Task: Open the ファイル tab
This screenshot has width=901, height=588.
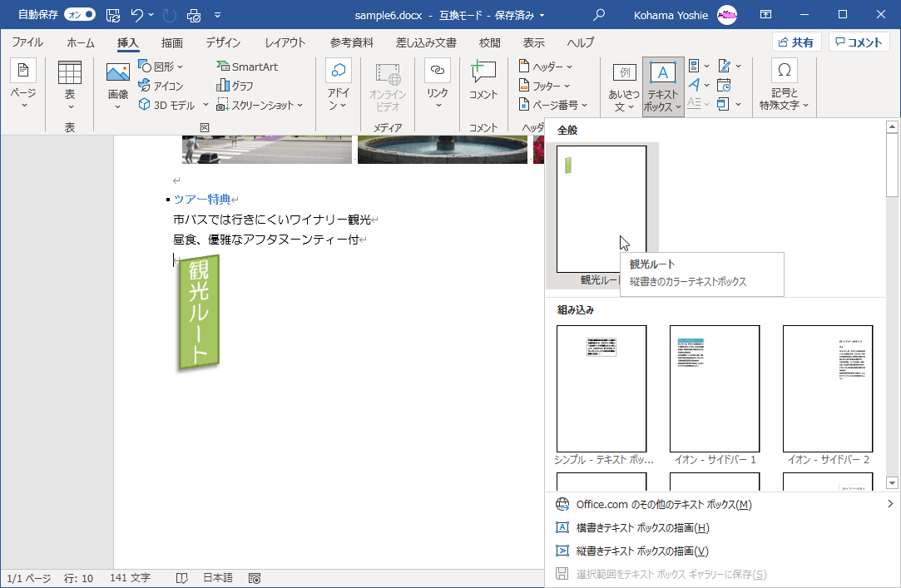Action: (x=27, y=42)
